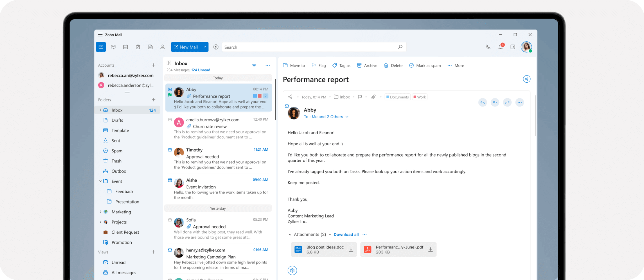Add a new folder with plus icon
644x280 pixels.
point(154,100)
